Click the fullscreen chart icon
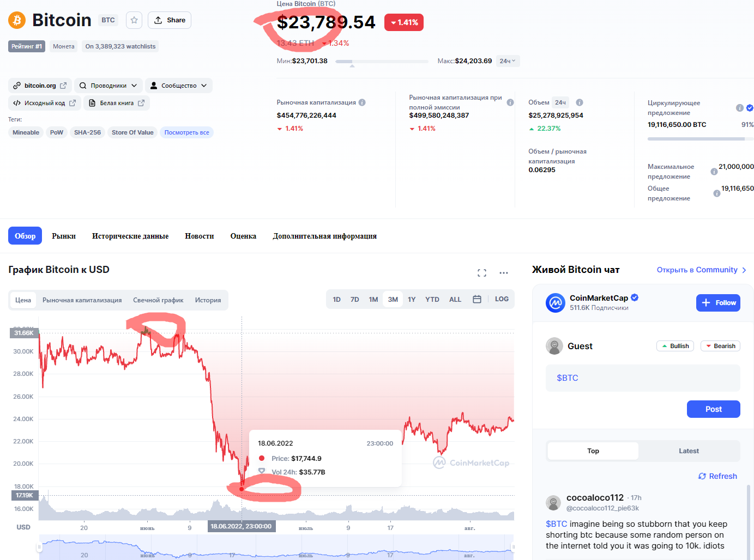 tap(482, 273)
